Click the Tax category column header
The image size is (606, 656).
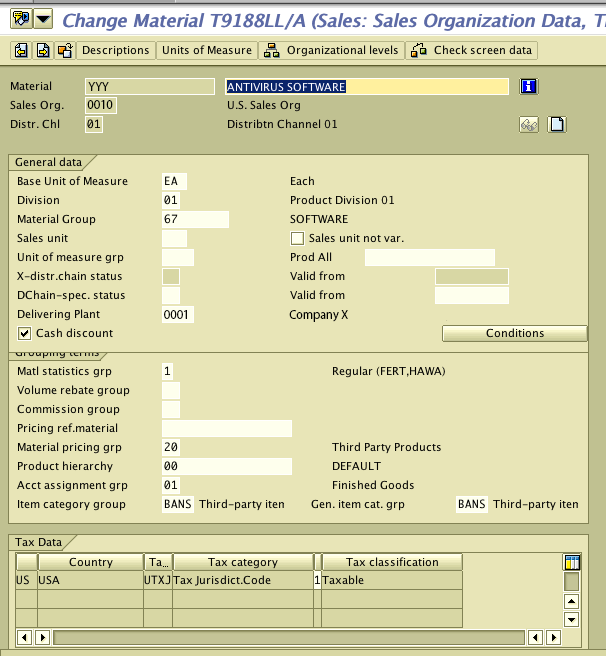(243, 562)
